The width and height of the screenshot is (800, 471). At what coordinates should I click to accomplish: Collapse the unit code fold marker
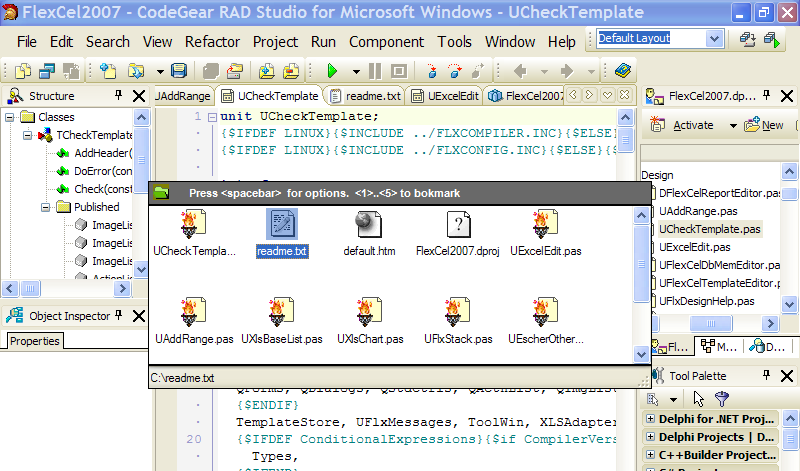pyautogui.click(x=212, y=117)
